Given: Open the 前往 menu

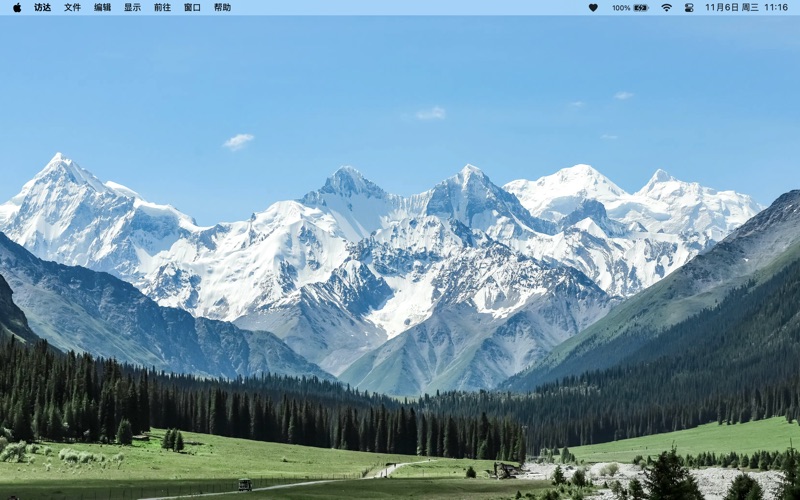Looking at the screenshot, I should click(x=162, y=8).
